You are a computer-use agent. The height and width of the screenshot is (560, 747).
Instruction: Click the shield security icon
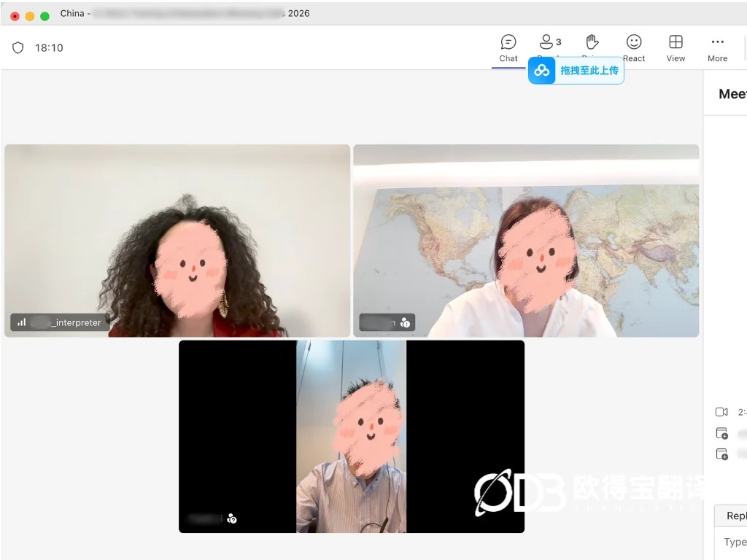[18, 47]
